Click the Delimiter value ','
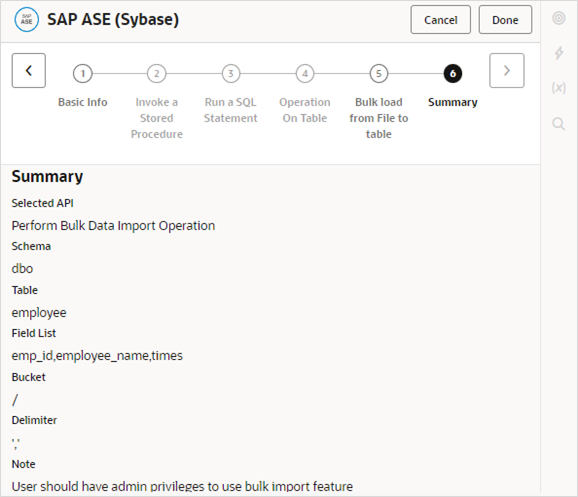Viewport: 578px width, 497px height. [x=15, y=444]
